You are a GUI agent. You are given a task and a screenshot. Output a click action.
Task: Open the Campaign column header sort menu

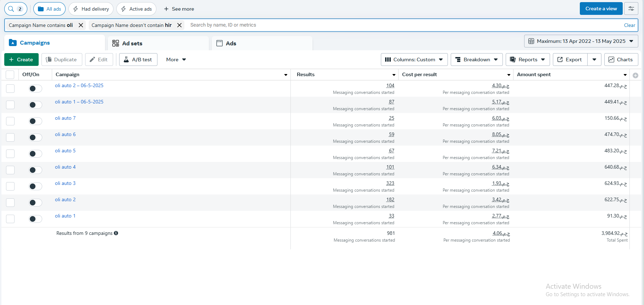click(286, 75)
